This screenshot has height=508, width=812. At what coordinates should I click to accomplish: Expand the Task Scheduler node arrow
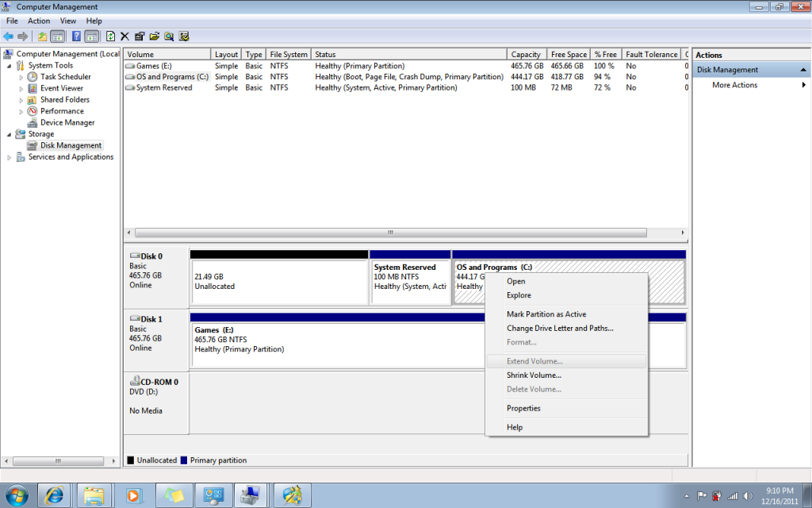[x=21, y=77]
